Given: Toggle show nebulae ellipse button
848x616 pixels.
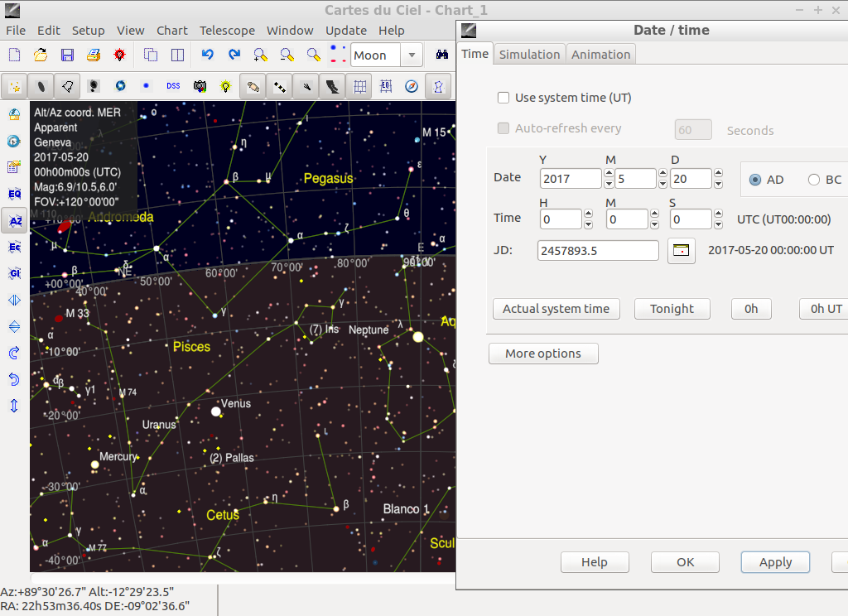Looking at the screenshot, I should click(x=41, y=87).
